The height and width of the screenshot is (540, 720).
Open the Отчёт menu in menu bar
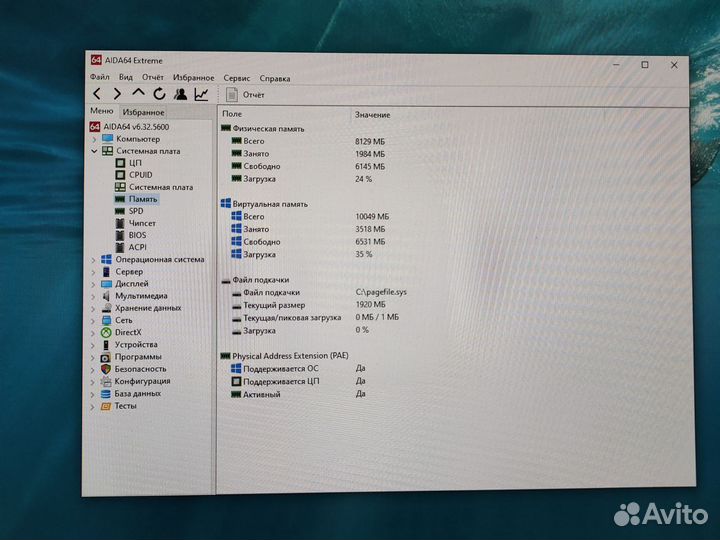point(153,77)
